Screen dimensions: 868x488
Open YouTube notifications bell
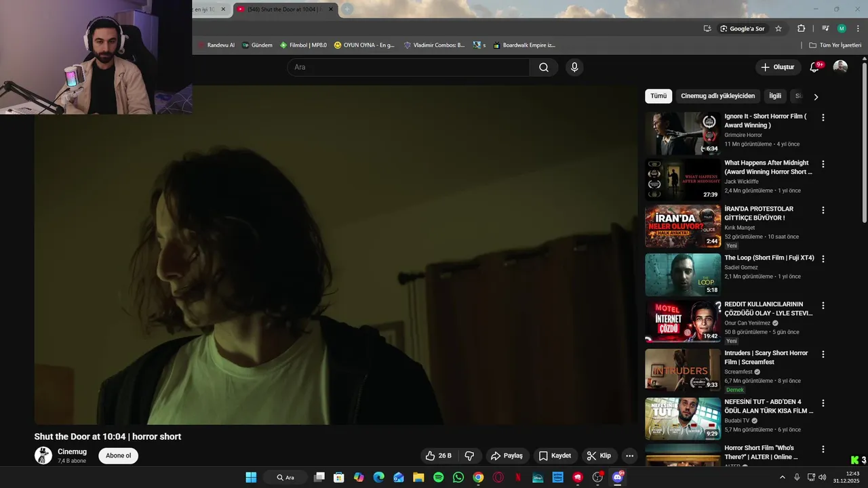[815, 67]
